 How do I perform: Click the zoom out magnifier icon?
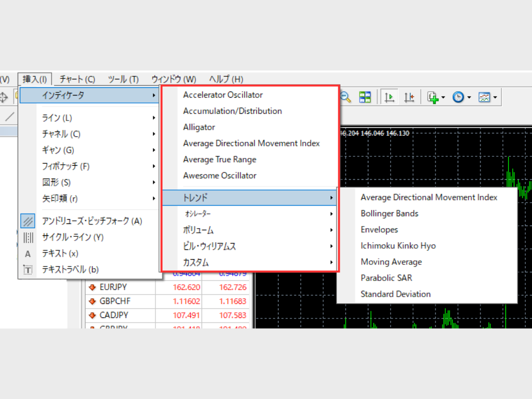pos(345,97)
